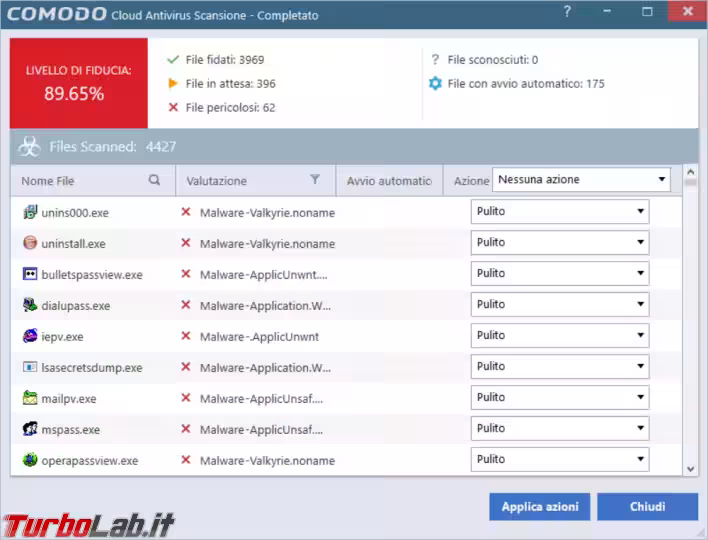Click the operapassview.exe file icon
Image resolution: width=708 pixels, height=540 pixels.
coord(30,460)
